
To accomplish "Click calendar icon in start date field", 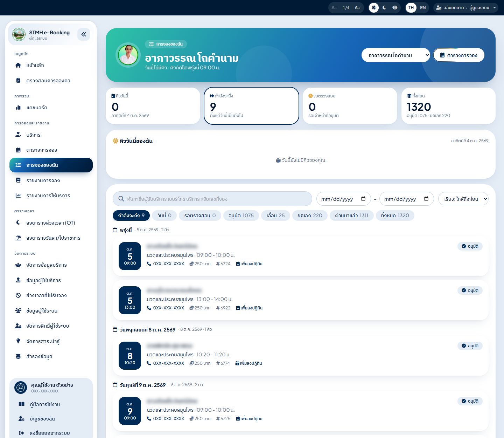I will pos(363,199).
